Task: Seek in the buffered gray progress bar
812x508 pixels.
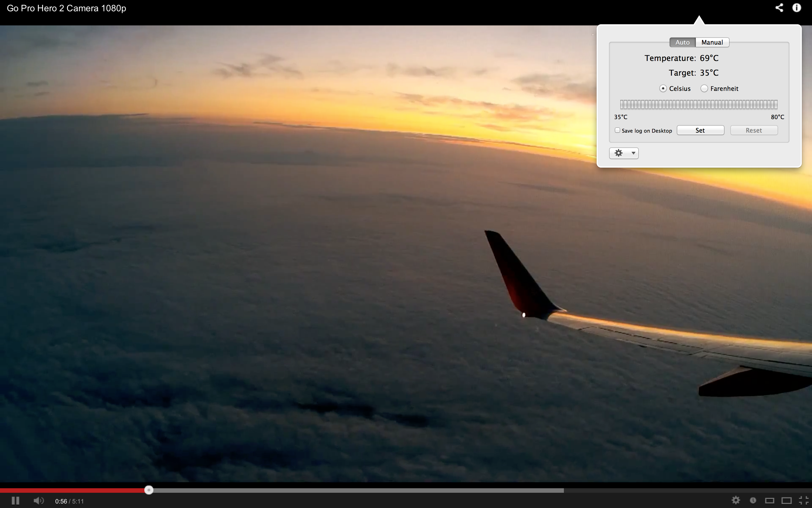Action: click(358, 491)
